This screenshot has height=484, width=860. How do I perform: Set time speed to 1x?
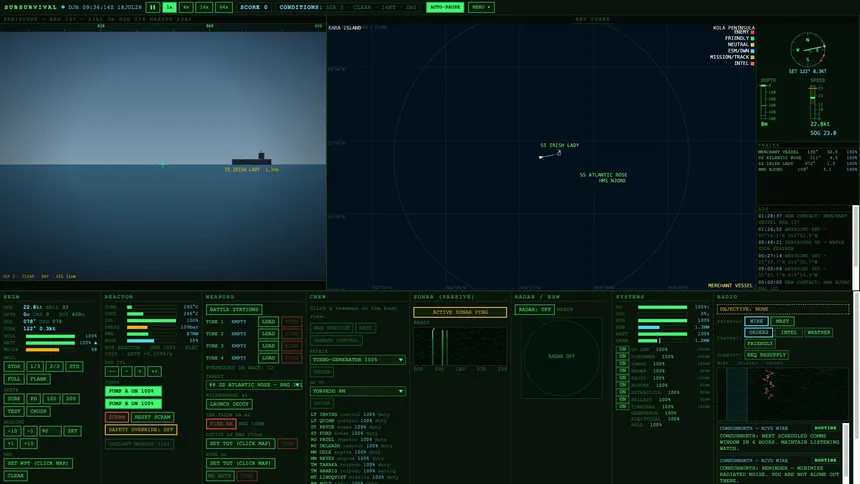(169, 7)
